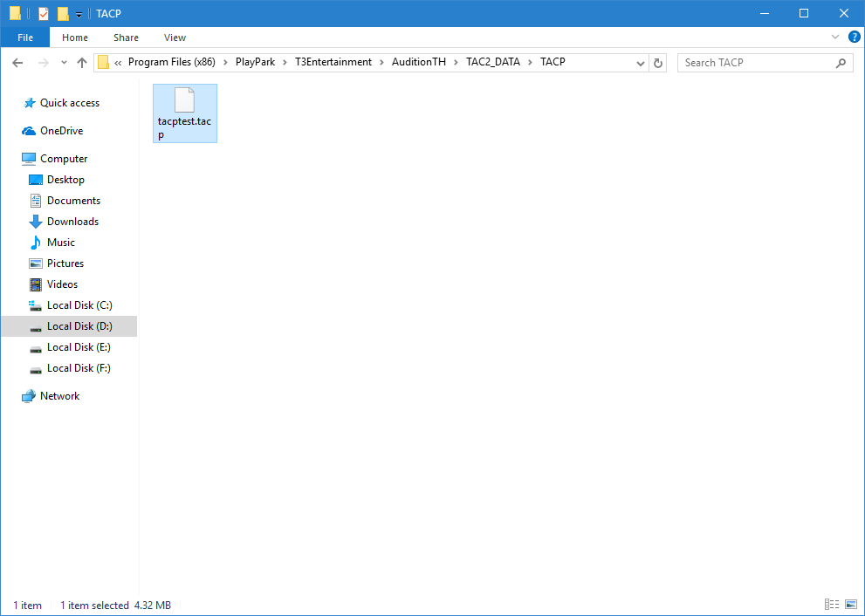Click the Back navigation arrow
865x616 pixels.
pyautogui.click(x=17, y=63)
